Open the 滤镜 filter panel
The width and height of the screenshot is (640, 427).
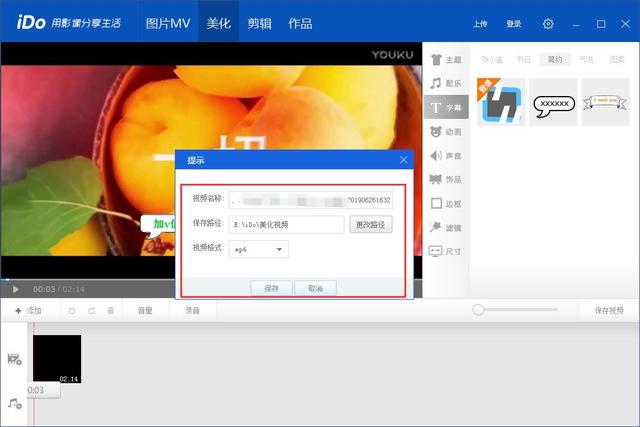click(445, 228)
